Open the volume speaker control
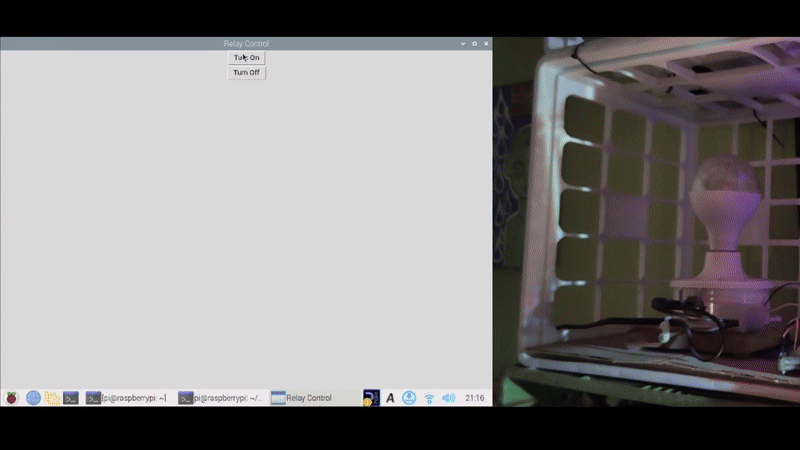 (448, 397)
